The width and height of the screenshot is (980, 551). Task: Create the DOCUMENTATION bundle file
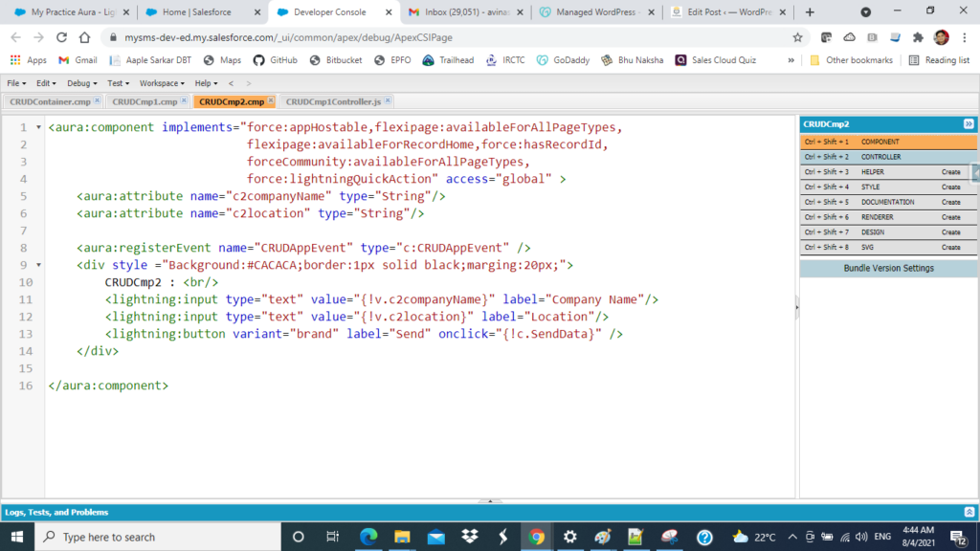pyautogui.click(x=950, y=202)
